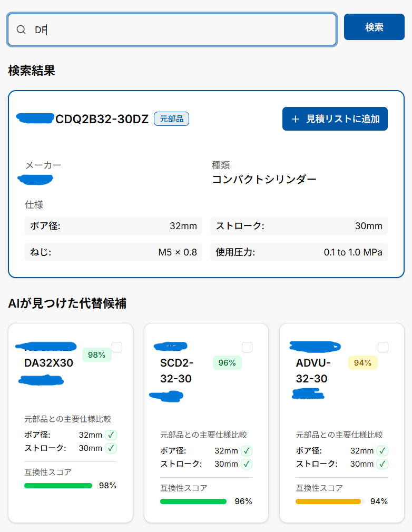Screen dimensions: 412x532
Task: Click the 96% text beside SCD2-32-30 score bar
Action: pyautogui.click(x=243, y=501)
